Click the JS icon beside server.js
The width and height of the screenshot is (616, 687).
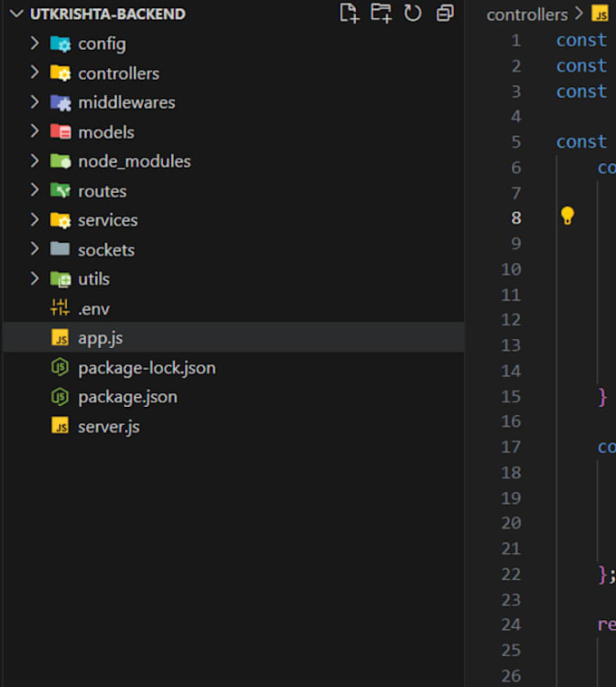[60, 425]
